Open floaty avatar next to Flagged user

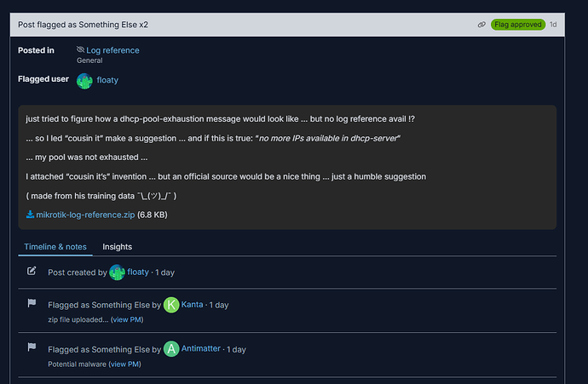click(x=84, y=81)
